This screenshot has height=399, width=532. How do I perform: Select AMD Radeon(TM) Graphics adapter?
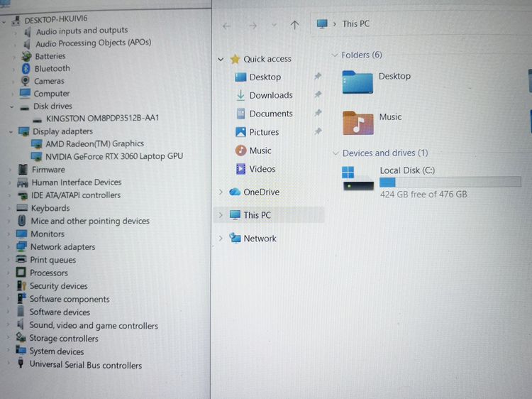coord(94,143)
